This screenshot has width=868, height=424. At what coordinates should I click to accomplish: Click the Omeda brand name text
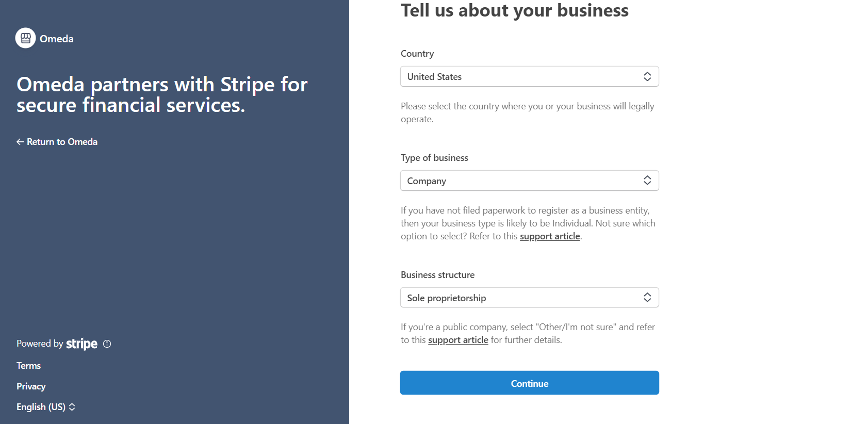pos(57,39)
